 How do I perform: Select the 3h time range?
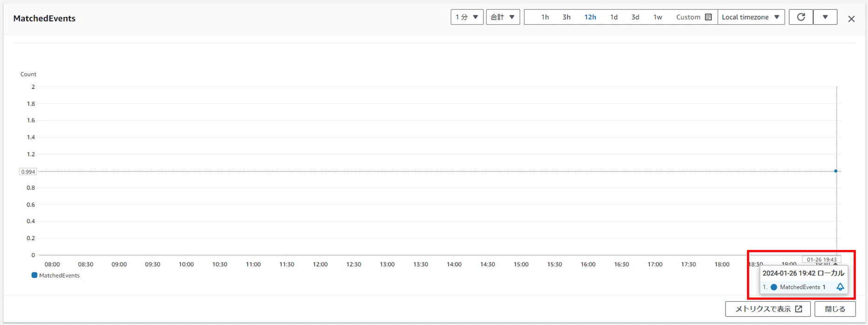click(x=566, y=17)
